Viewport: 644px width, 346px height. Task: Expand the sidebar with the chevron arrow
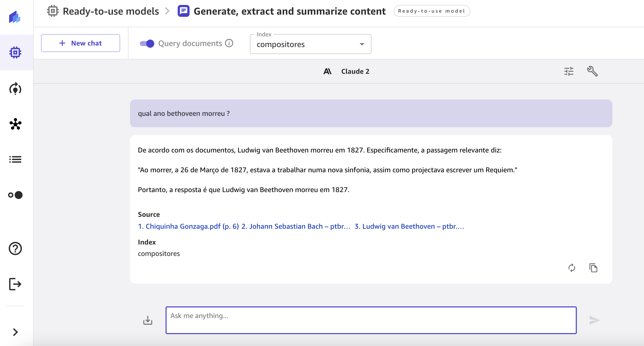[15, 332]
